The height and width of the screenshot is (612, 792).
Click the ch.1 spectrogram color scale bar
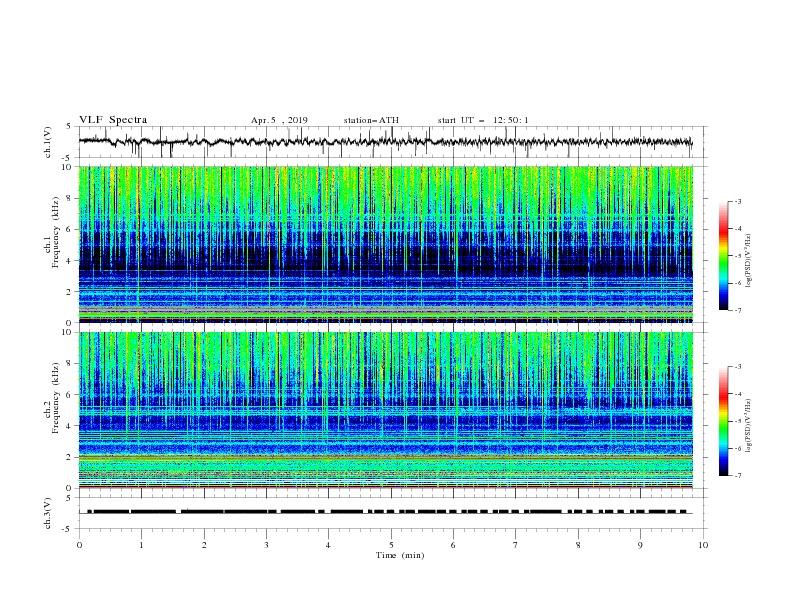[724, 256]
